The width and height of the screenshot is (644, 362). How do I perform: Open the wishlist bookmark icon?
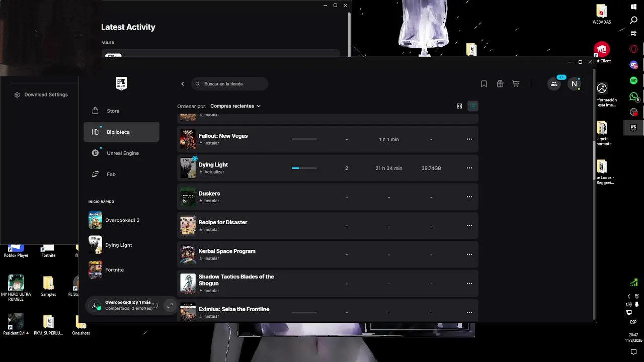[484, 84]
